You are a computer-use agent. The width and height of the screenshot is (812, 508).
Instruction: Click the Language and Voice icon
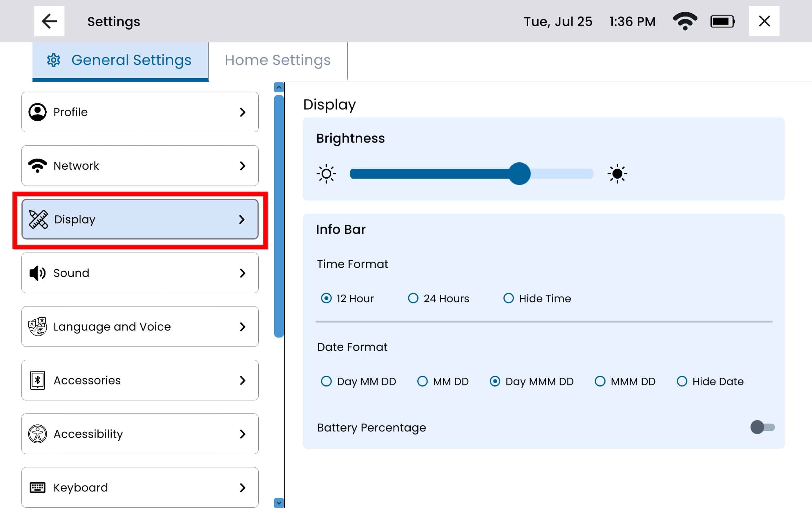(x=38, y=326)
